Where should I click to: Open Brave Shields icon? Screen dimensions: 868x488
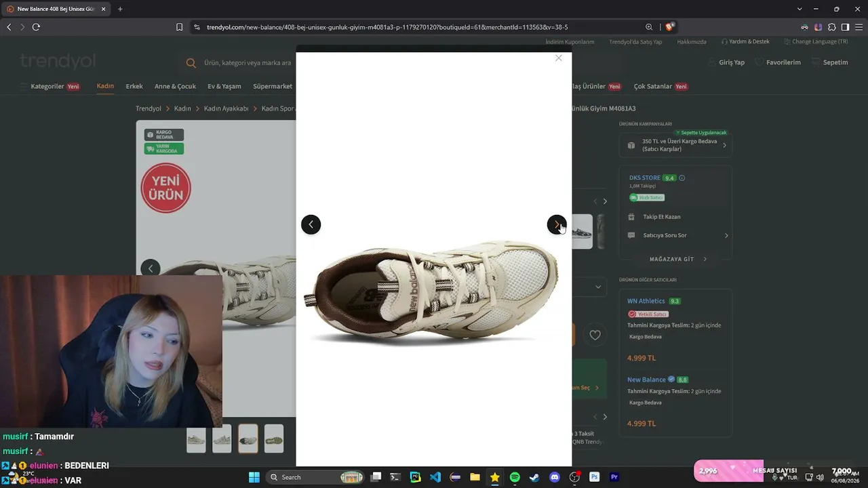point(669,27)
